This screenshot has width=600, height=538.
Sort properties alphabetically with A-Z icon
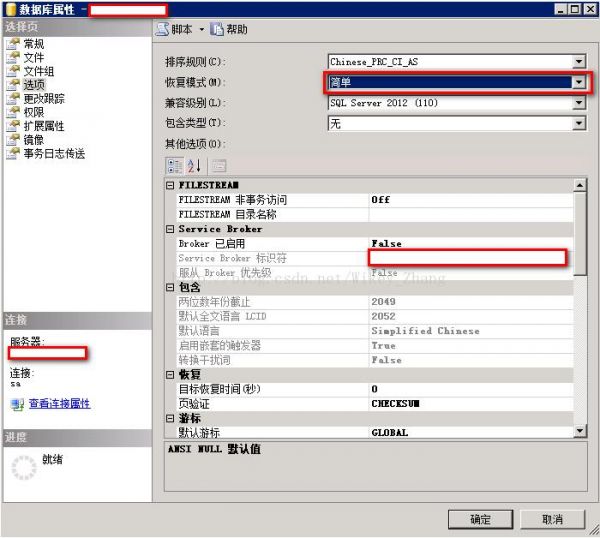point(194,166)
